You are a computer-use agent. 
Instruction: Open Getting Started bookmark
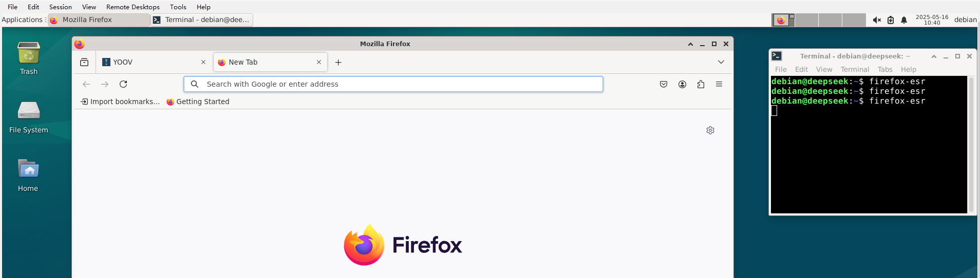(x=198, y=102)
